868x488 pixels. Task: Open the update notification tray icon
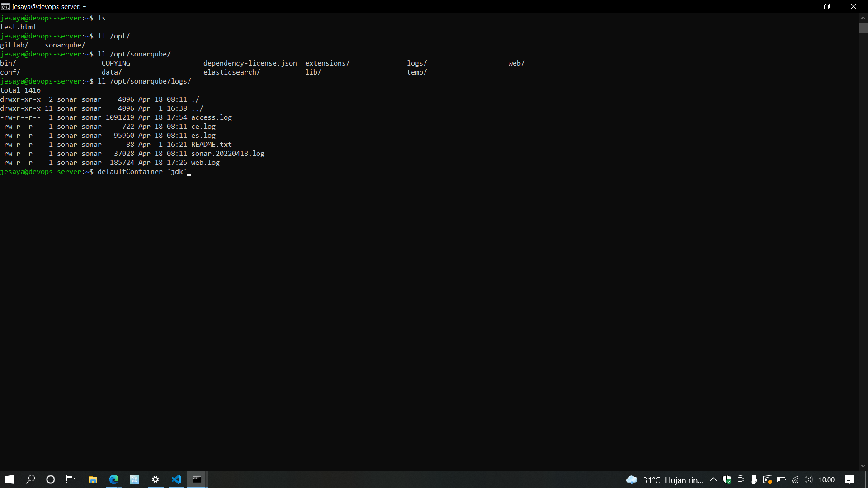pyautogui.click(x=767, y=480)
